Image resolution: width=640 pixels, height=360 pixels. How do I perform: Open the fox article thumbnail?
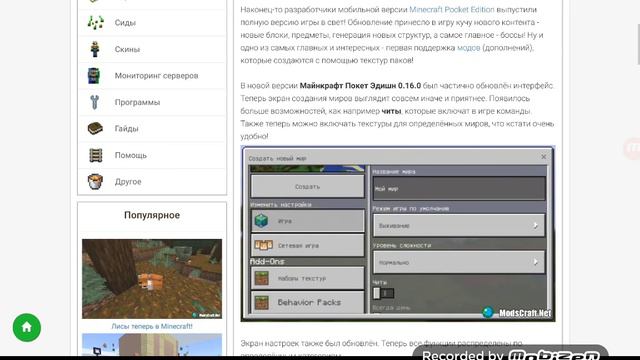coord(152,279)
